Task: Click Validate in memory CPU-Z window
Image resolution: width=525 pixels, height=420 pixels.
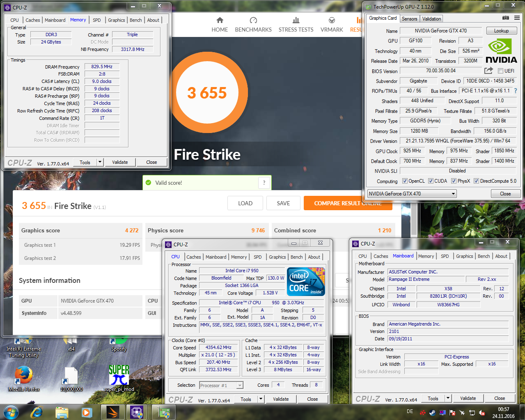Action: click(120, 162)
